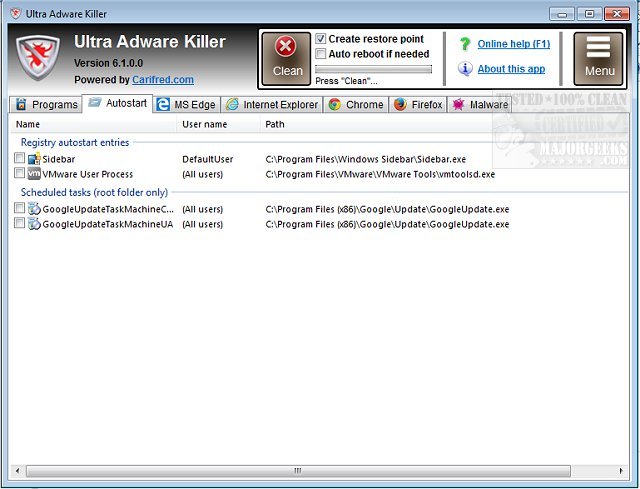Image resolution: width=640 pixels, height=489 pixels.
Task: Click the scrollbar left arrow
Action: click(17, 471)
